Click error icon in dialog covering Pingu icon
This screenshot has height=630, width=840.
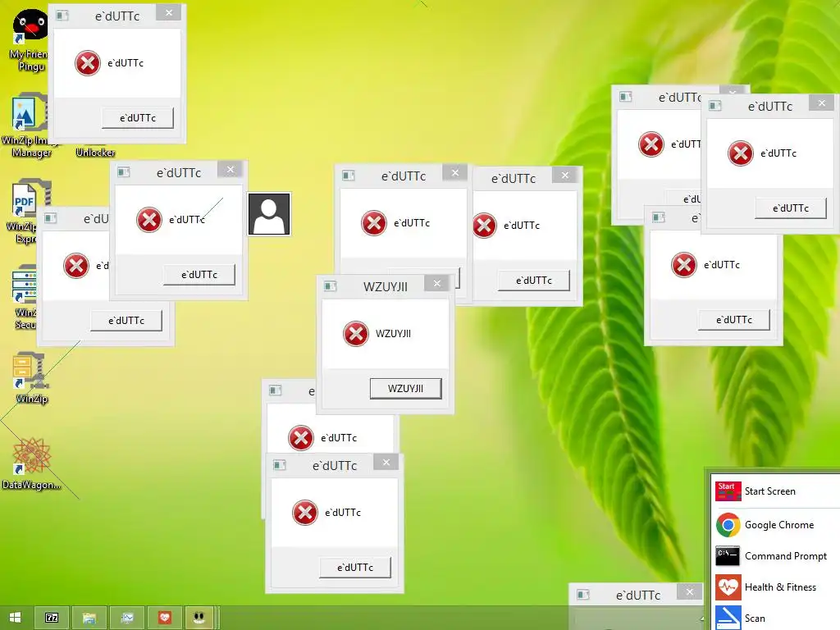pyautogui.click(x=88, y=63)
